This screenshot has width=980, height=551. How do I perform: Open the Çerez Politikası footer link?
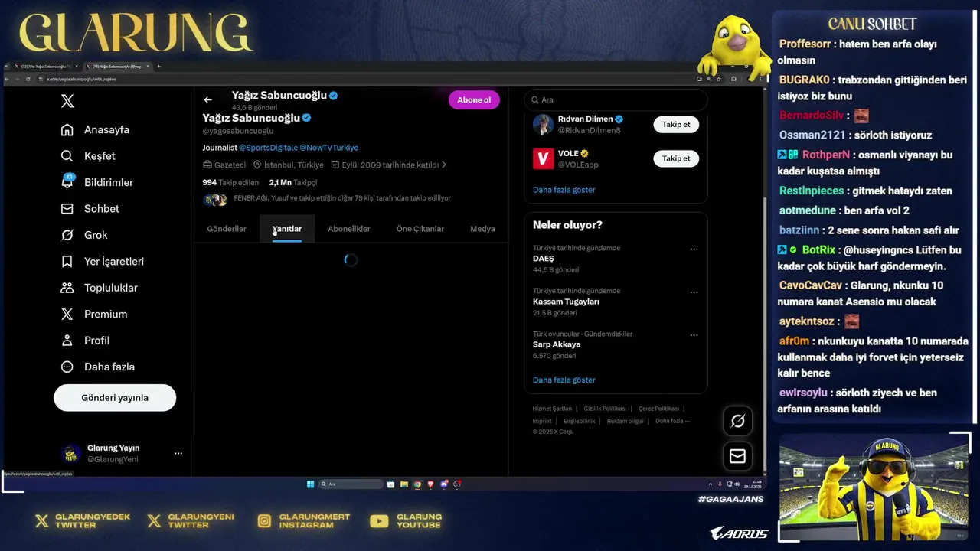point(658,409)
